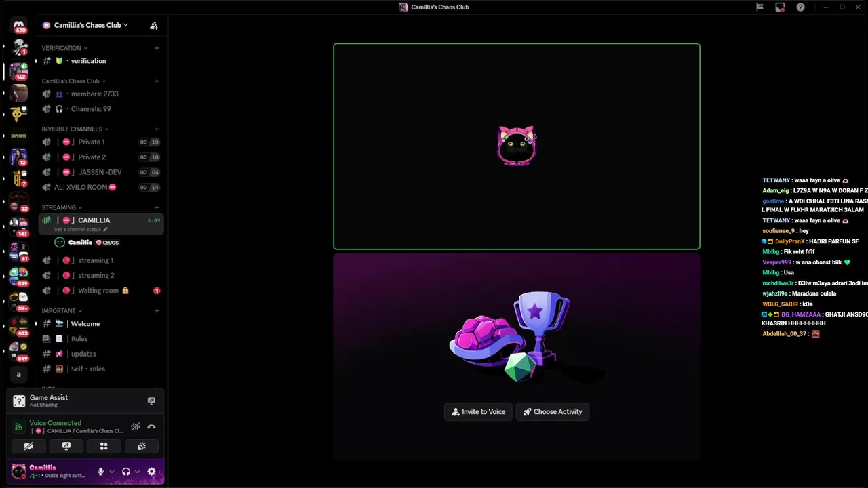Click 'Set a channel status' text
868x488 pixels.
(77, 230)
